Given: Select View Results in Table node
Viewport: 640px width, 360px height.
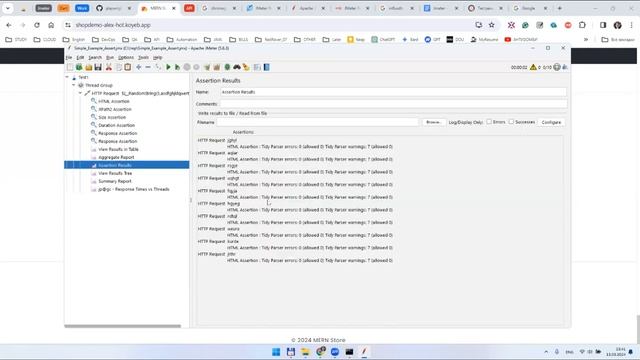Looking at the screenshot, I should (118, 149).
